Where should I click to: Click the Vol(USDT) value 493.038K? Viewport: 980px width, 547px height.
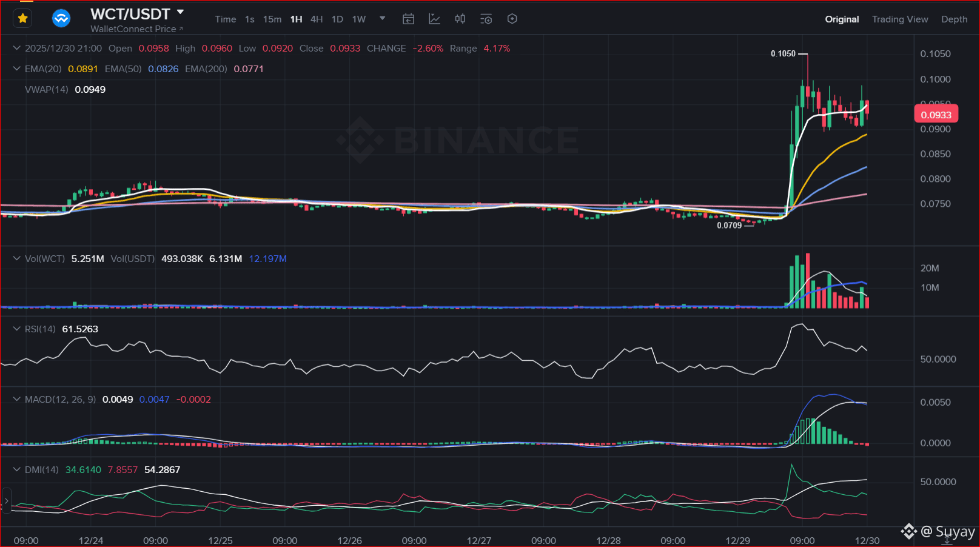pos(182,258)
